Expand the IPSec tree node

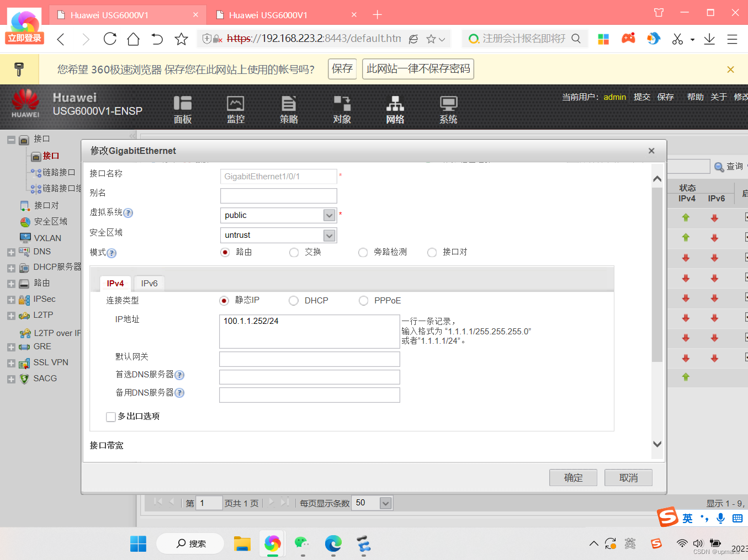click(11, 300)
